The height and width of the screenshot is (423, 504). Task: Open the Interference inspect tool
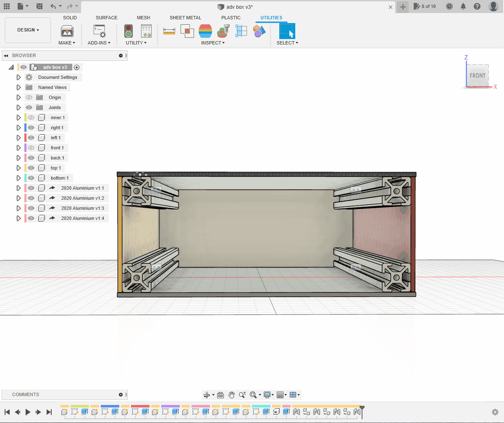187,31
